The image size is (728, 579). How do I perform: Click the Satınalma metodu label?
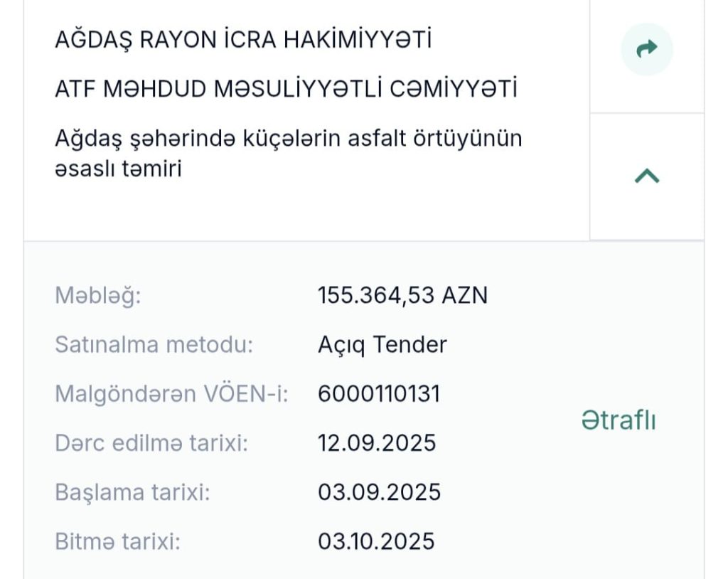point(154,345)
